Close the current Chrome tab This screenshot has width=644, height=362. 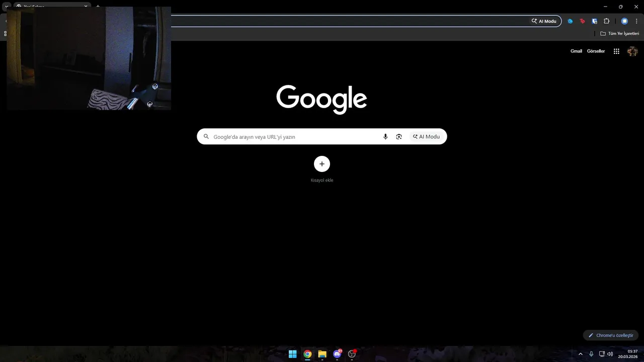tap(86, 7)
